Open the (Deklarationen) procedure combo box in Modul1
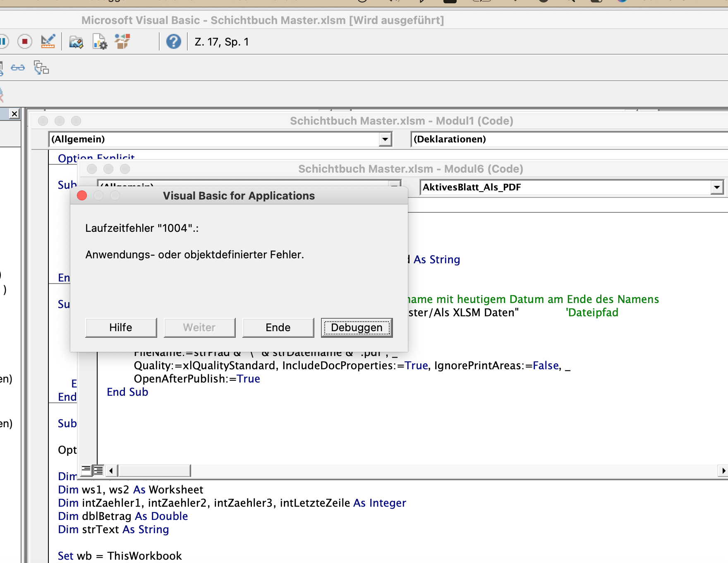Screen dimensions: 728x563 pyautogui.click(x=569, y=139)
